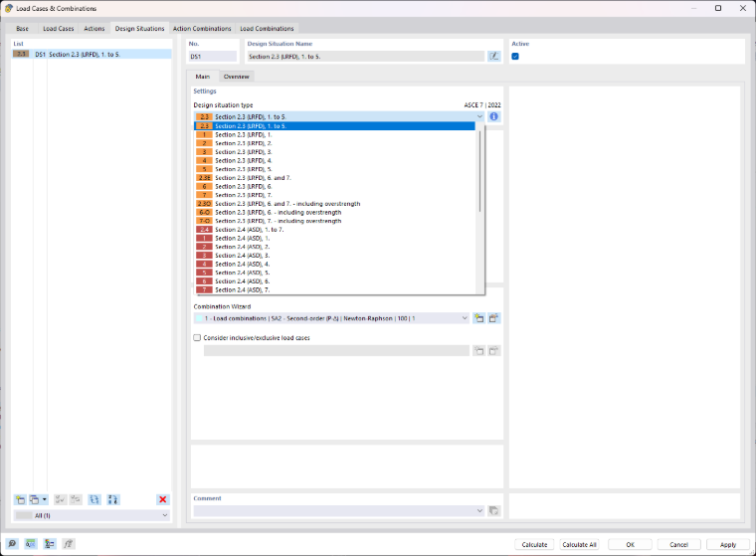Image resolution: width=756 pixels, height=556 pixels.
Task: Choose 6. and 7. - including overstrength option
Action: coord(335,204)
